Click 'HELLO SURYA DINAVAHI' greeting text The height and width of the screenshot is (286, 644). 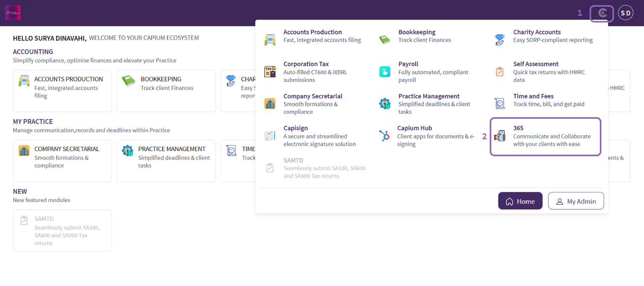50,38
